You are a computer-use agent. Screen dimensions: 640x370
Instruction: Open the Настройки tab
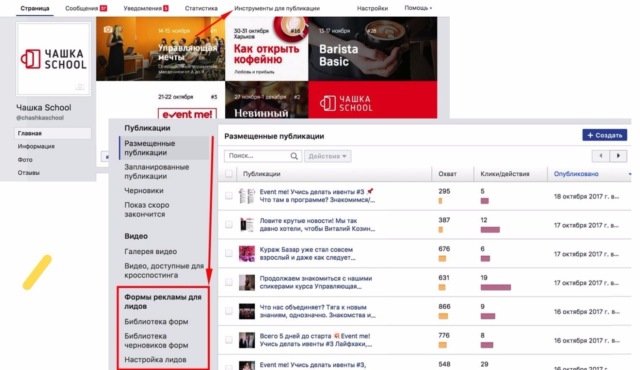click(372, 8)
